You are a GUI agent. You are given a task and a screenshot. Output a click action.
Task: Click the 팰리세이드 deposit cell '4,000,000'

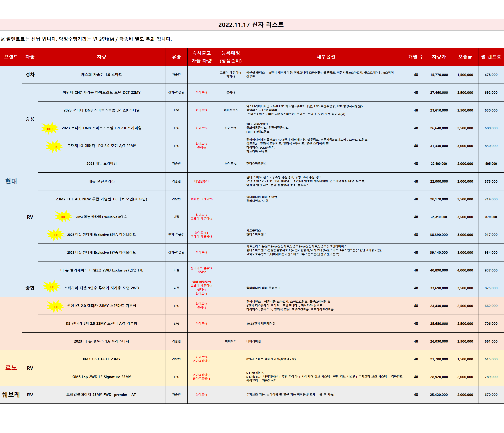pyautogui.click(x=465, y=270)
